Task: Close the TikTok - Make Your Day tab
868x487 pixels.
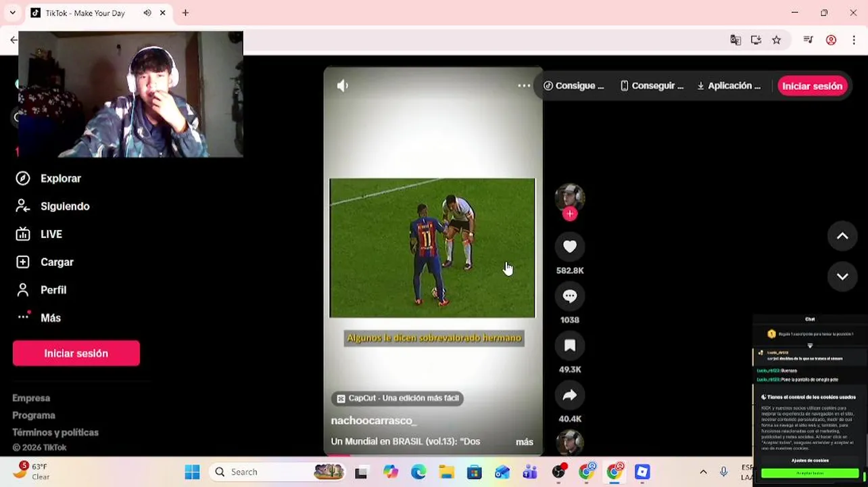Action: (163, 13)
